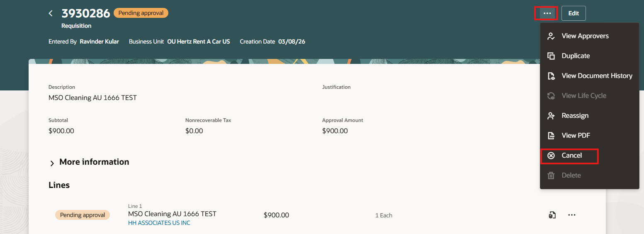The image size is (644, 234).
Task: Open the header three-dots actions menu
Action: click(547, 13)
